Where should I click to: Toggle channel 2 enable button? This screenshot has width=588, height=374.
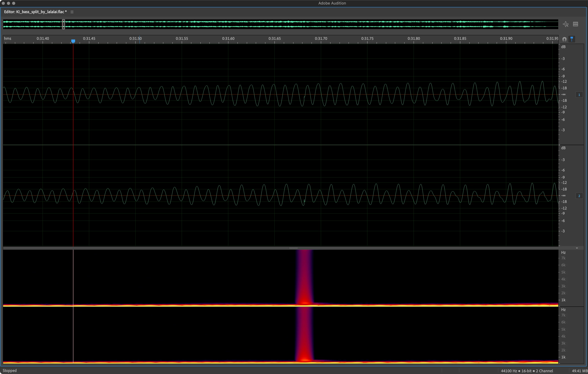point(579,196)
